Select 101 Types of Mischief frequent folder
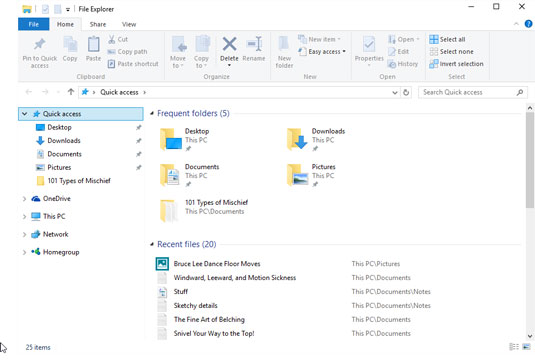Viewport: 535px width, 360px height. pos(204,211)
